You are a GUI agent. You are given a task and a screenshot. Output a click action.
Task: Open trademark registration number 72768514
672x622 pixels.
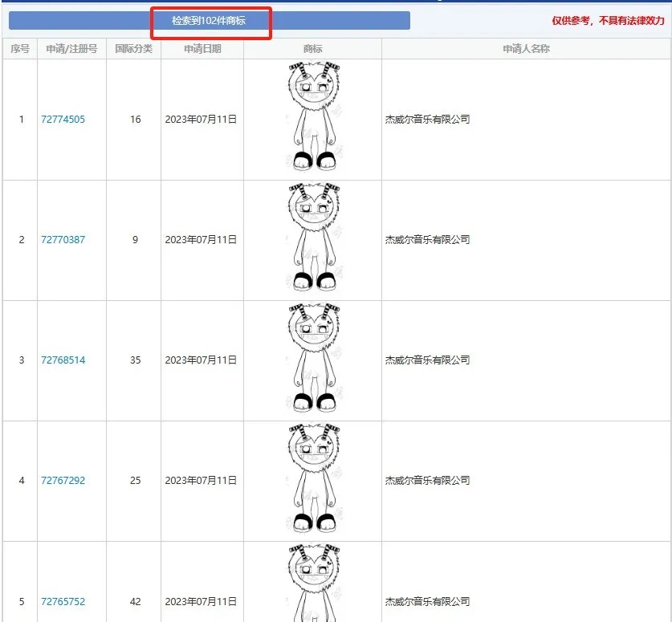coord(63,360)
